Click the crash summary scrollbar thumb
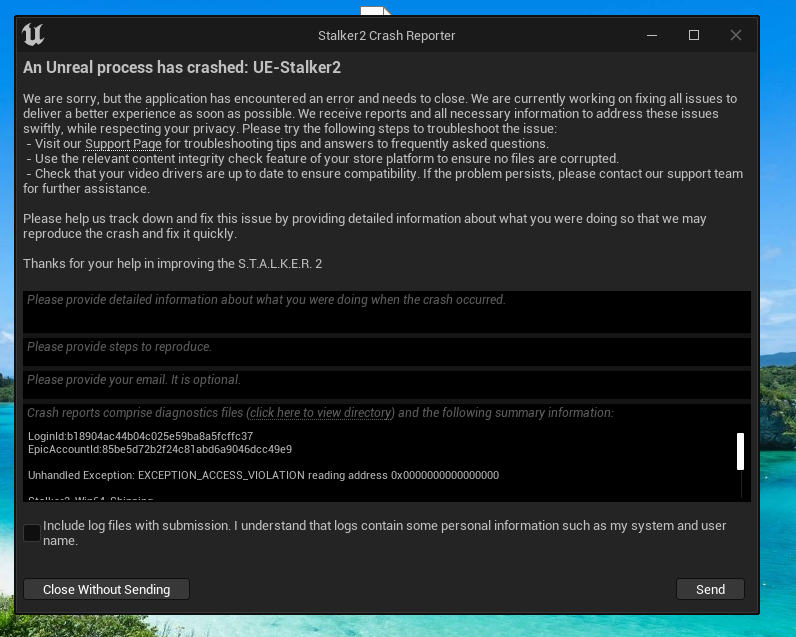Screen dimensions: 796x637 (x=740, y=451)
